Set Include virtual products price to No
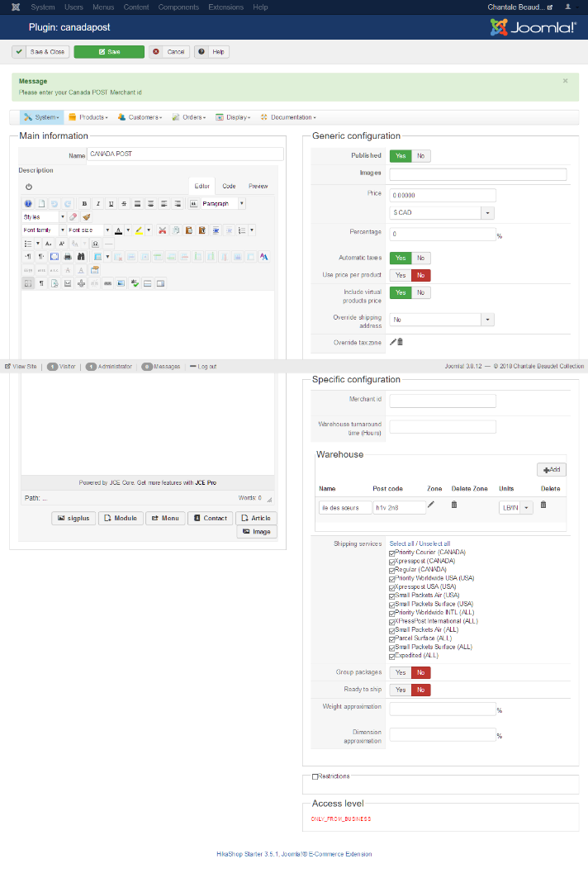Screen dimensions: 588x892 (421, 292)
